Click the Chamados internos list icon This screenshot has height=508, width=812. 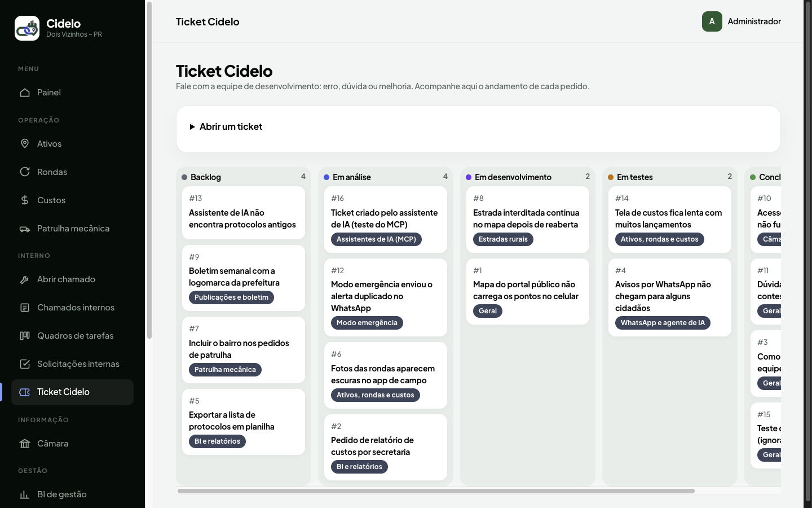coord(25,308)
